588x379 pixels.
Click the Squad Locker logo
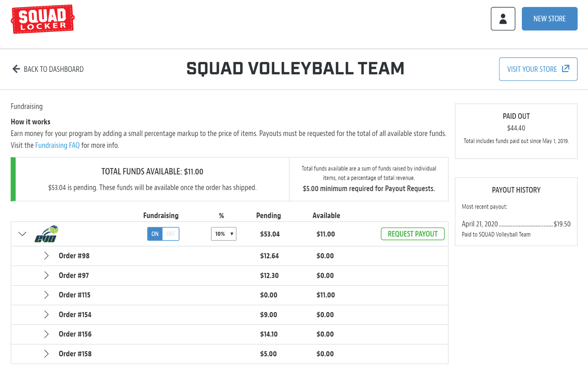43,19
